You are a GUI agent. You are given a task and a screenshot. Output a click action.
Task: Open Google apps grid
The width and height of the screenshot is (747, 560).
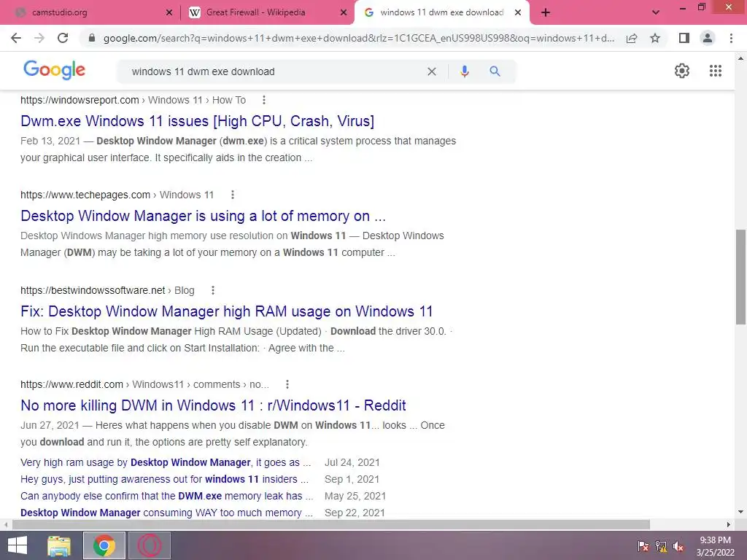pos(716,71)
